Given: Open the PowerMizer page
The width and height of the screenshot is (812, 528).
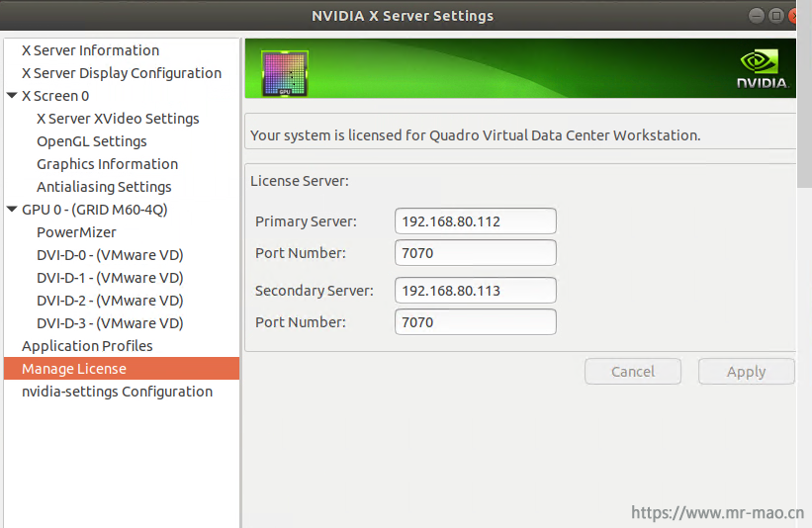Looking at the screenshot, I should point(76,233).
